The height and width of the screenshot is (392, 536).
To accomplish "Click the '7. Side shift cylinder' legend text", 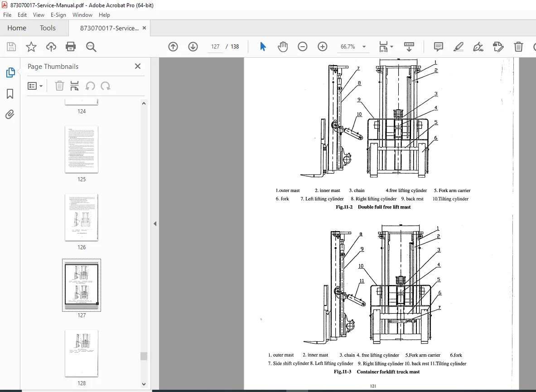I will pos(288,363).
